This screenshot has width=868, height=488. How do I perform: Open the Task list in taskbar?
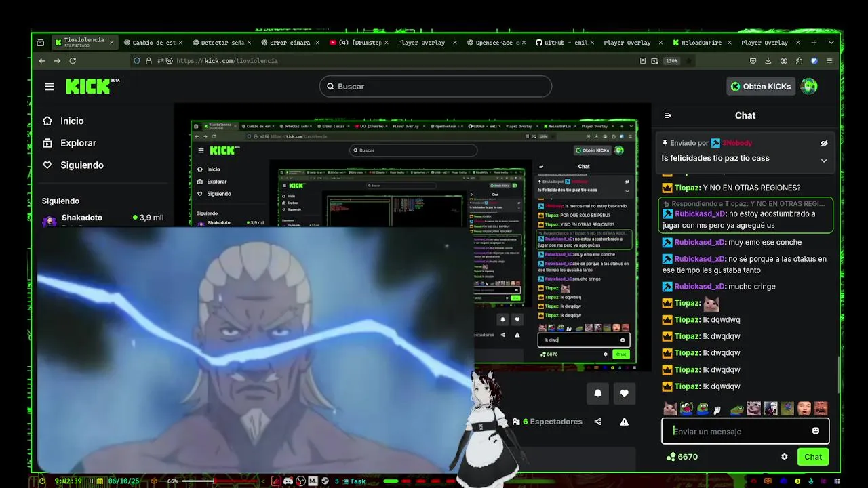click(354, 481)
